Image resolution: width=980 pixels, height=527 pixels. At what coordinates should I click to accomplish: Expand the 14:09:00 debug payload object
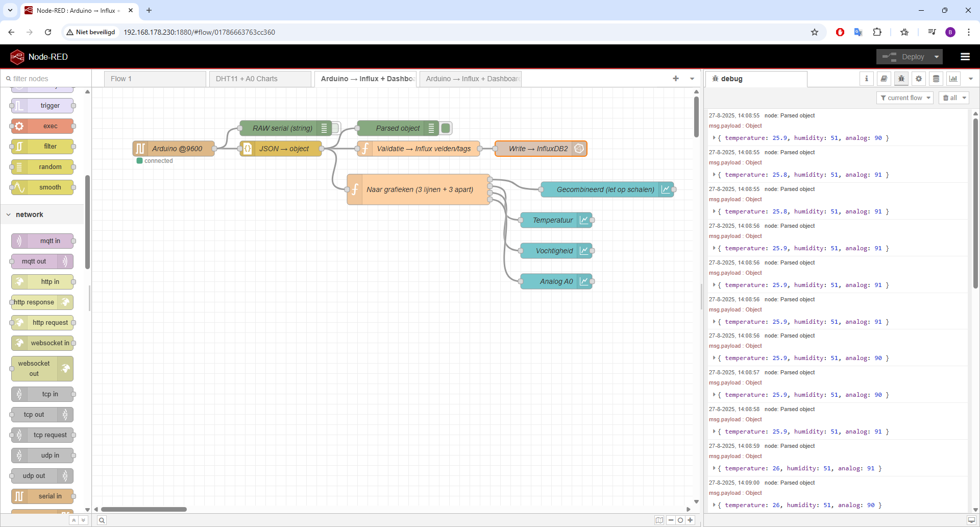tap(714, 505)
